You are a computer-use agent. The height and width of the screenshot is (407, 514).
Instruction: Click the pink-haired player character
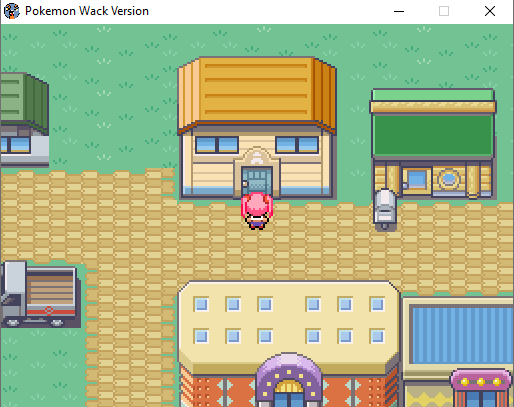pyautogui.click(x=257, y=211)
